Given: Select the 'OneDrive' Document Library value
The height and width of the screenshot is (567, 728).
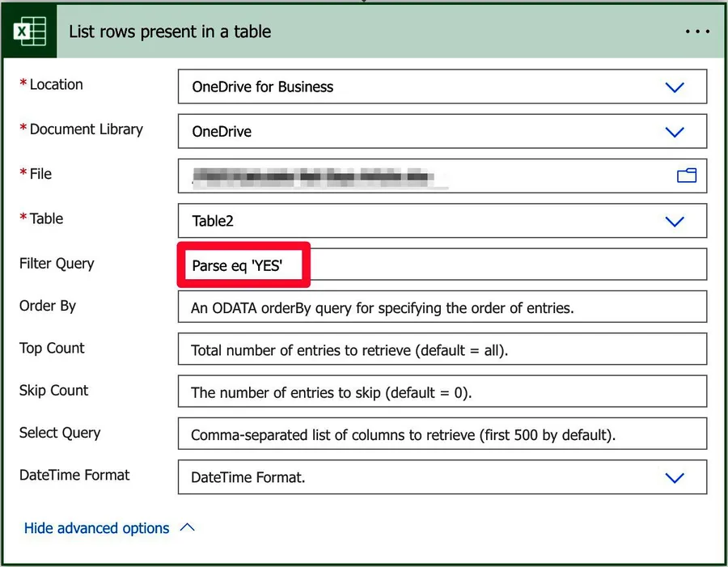Looking at the screenshot, I should (x=222, y=132).
